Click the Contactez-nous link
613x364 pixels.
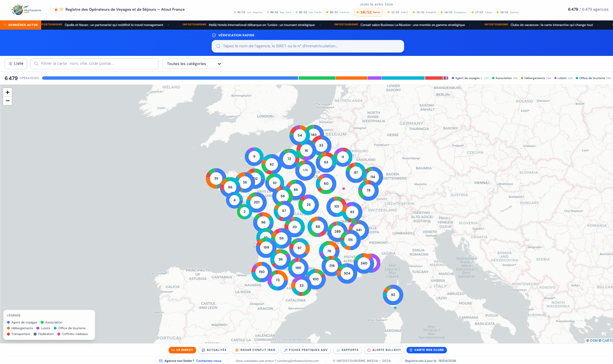point(209,361)
